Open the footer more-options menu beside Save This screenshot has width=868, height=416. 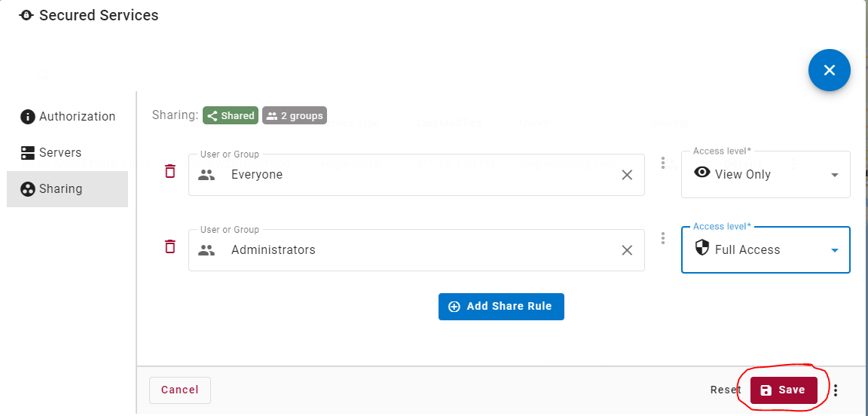tap(836, 390)
